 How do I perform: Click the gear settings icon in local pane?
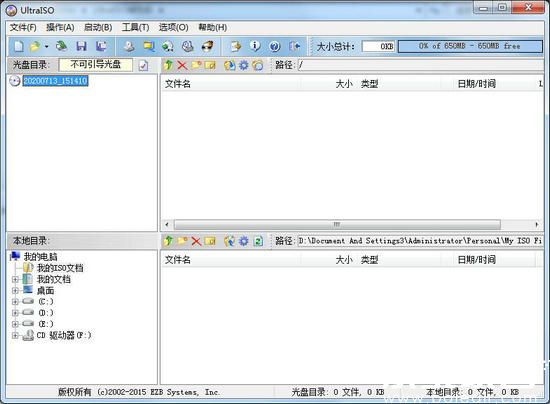click(243, 241)
